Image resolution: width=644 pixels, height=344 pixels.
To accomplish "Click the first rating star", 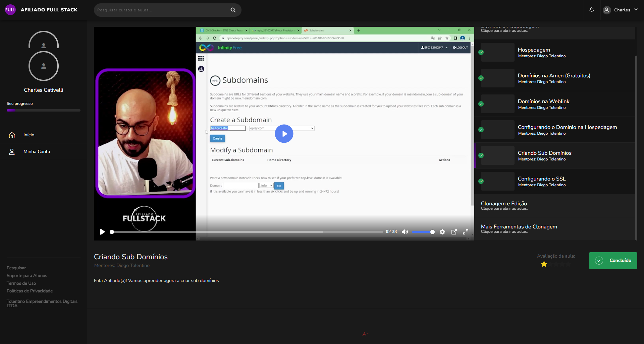I will click(x=544, y=264).
